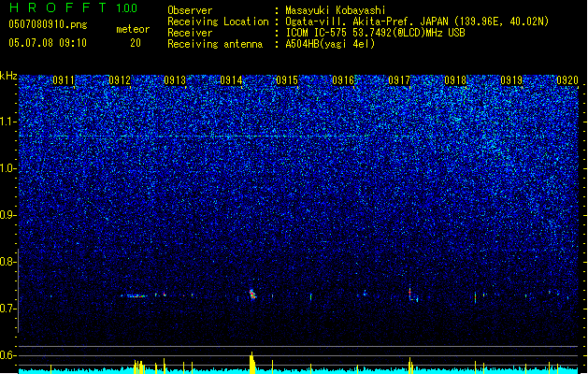Click the 'Receiving antenna' label
This screenshot has height=374, width=588.
click(215, 44)
